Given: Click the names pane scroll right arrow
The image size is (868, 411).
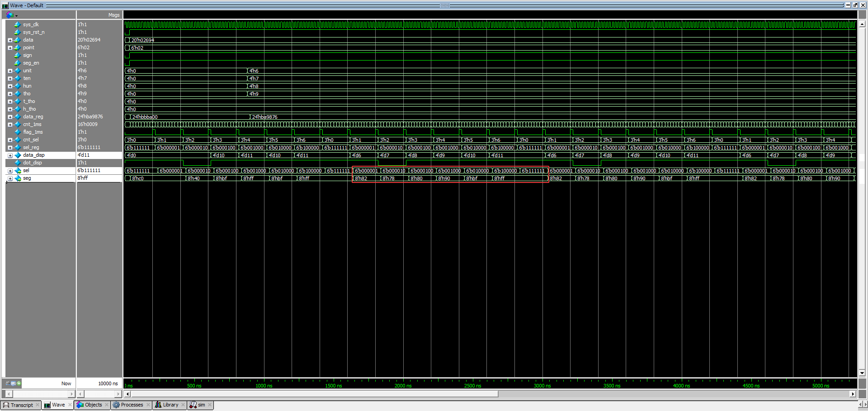Looking at the screenshot, I should tap(71, 394).
